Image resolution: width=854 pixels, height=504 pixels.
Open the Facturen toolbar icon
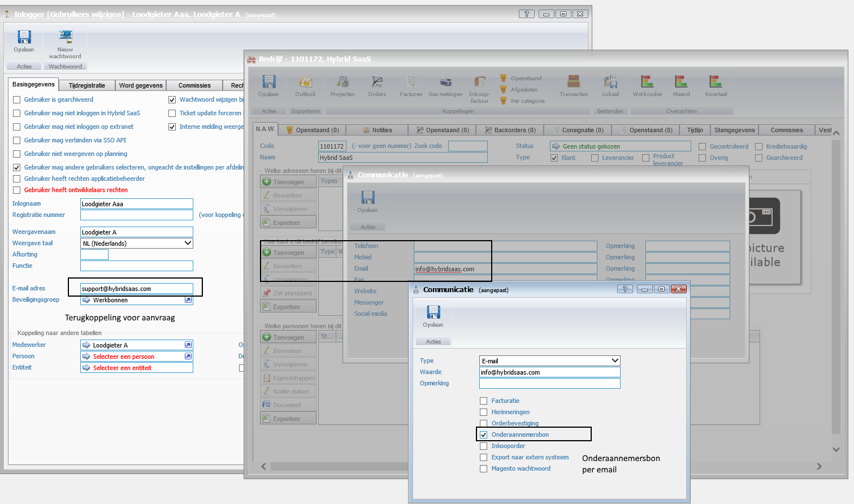(x=411, y=83)
